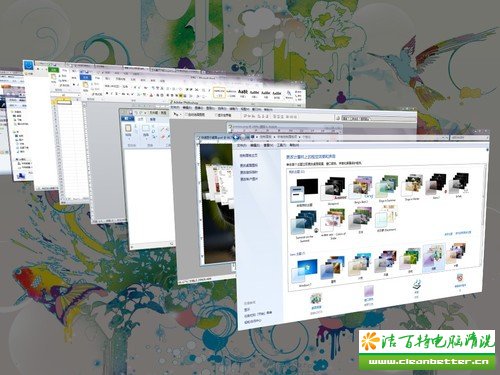Switch to the View tab in Paint

[x=153, y=119]
